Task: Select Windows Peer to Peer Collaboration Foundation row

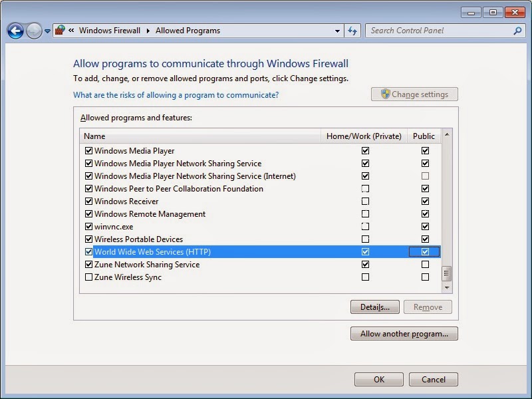Action: point(261,189)
